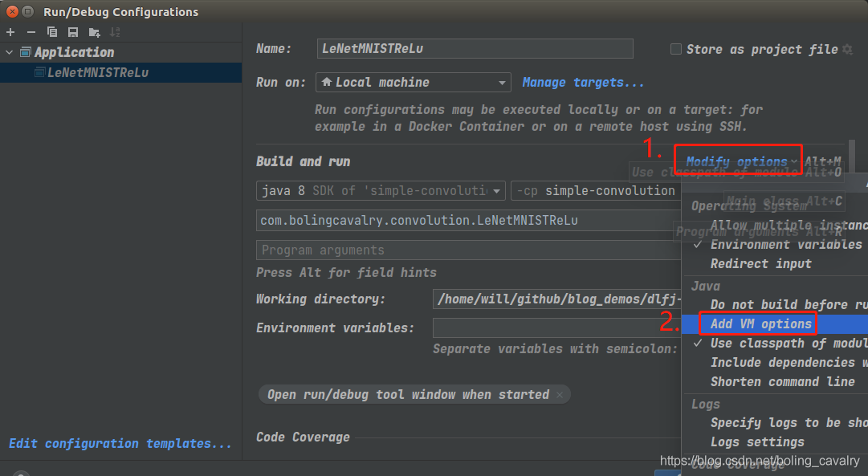The image size is (868, 476).
Task: Choose Redirect input from options menu
Action: (x=760, y=263)
